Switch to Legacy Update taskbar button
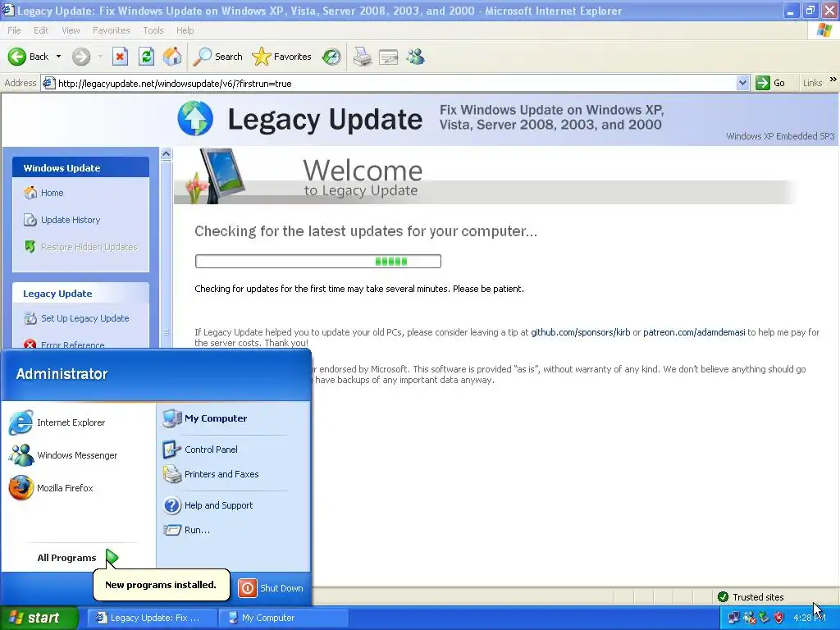Viewport: 840px width, 630px height. (153, 619)
